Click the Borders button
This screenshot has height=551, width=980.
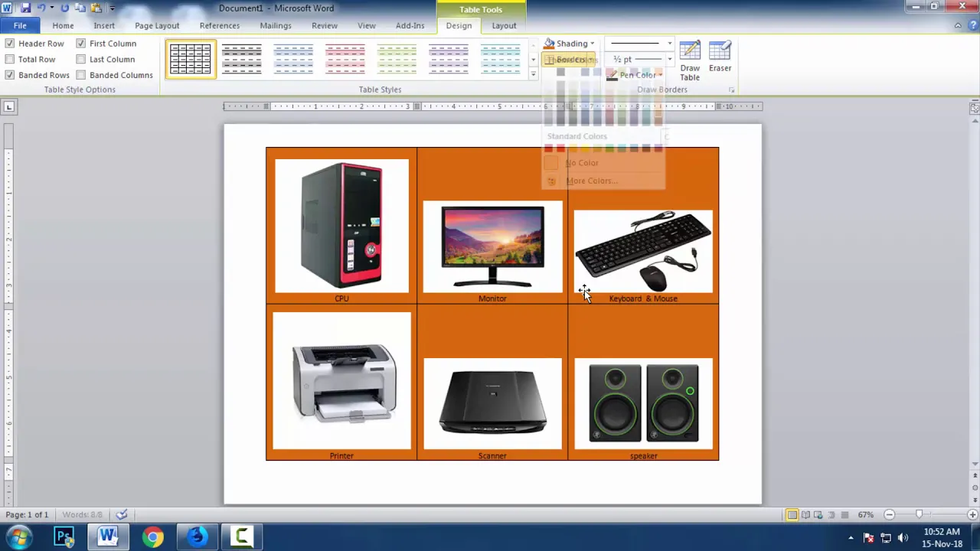tap(570, 60)
